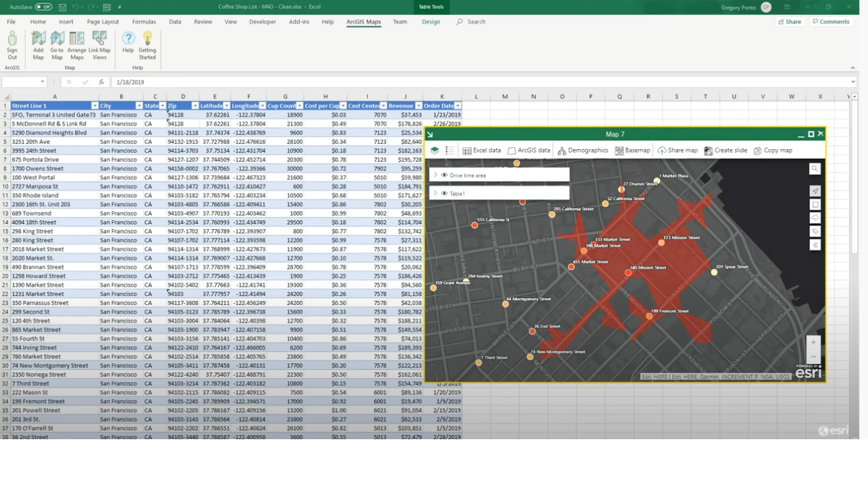Show the map legend list icon
The width and height of the screenshot is (868, 488).
tap(450, 150)
